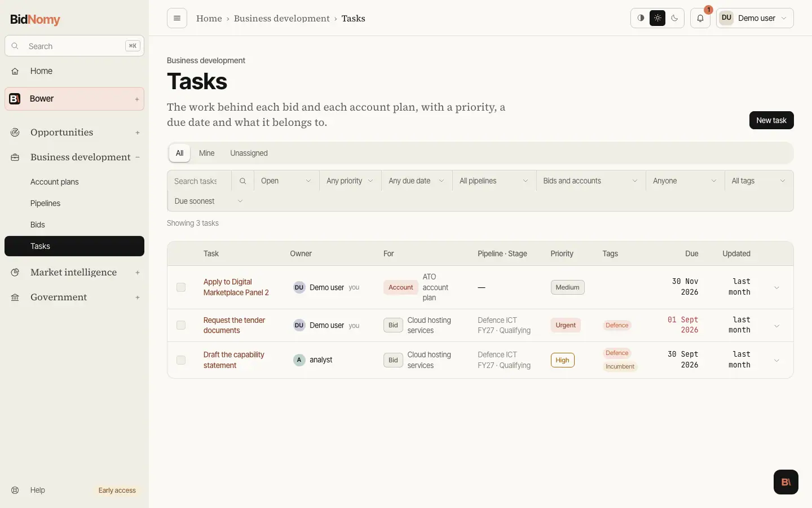Switch to the contrast (system) theme
This screenshot has height=508, width=812.
pyautogui.click(x=641, y=18)
